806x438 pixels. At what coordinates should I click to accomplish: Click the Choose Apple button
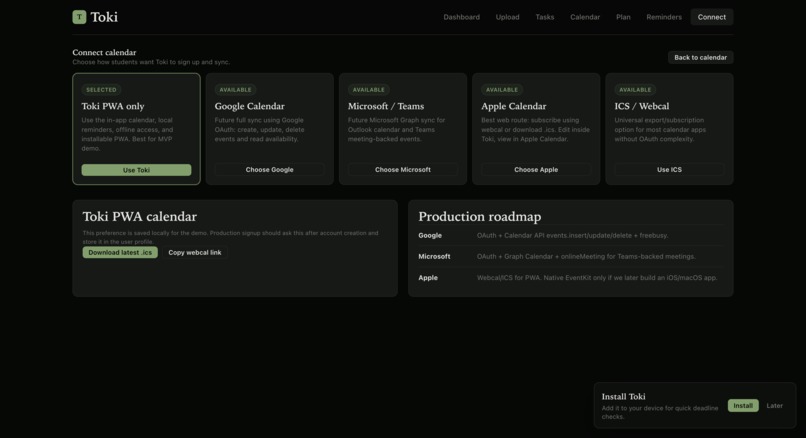pyautogui.click(x=536, y=170)
